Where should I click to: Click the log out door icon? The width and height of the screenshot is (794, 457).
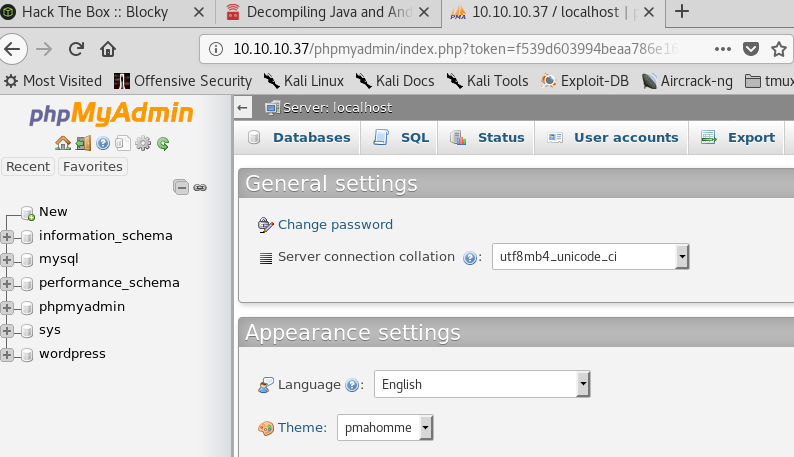(x=83, y=143)
